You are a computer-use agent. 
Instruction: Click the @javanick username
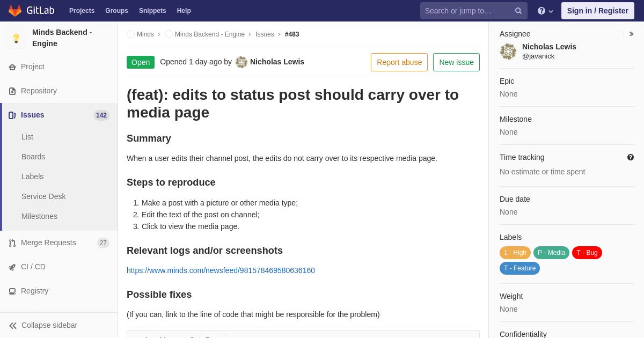538,56
